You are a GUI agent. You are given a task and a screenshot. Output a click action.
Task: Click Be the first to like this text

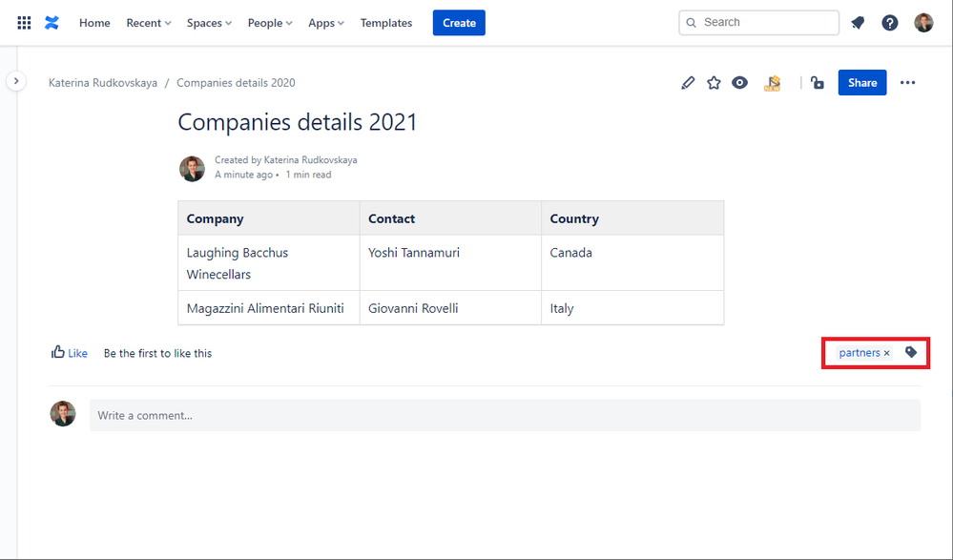(x=158, y=353)
